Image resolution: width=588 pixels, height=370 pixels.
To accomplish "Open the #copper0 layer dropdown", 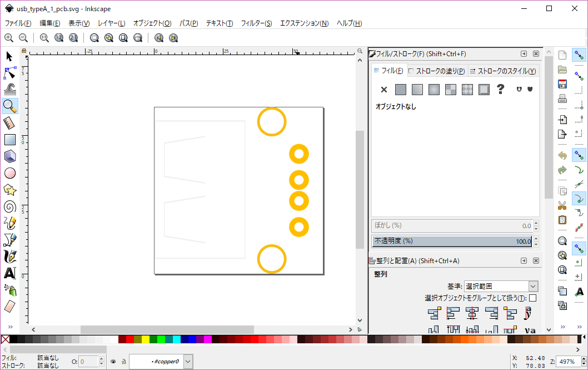I will [188, 362].
